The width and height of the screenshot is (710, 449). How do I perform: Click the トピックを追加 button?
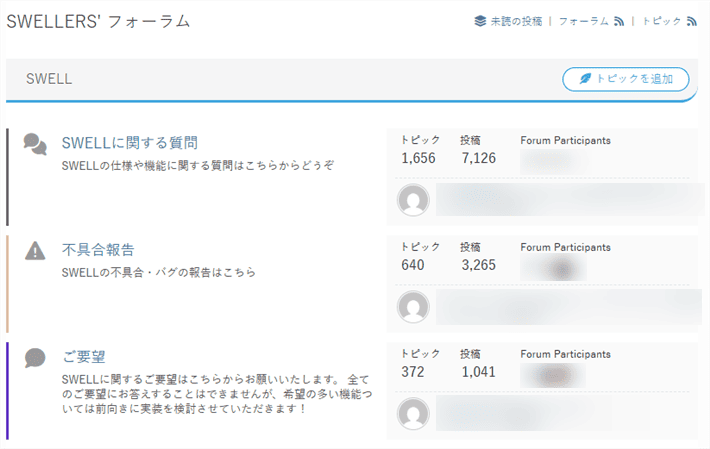pyautogui.click(x=626, y=79)
